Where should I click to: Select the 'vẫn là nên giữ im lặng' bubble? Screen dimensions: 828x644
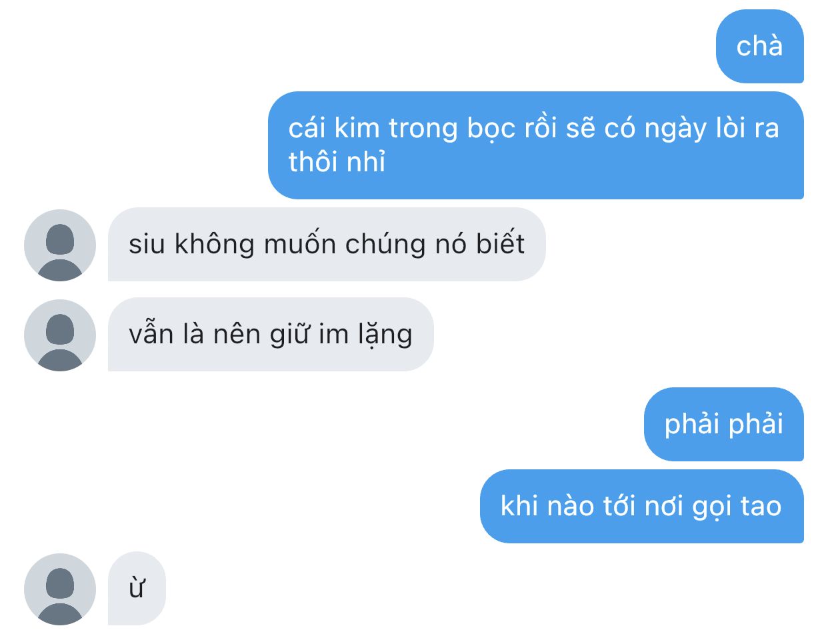(271, 334)
